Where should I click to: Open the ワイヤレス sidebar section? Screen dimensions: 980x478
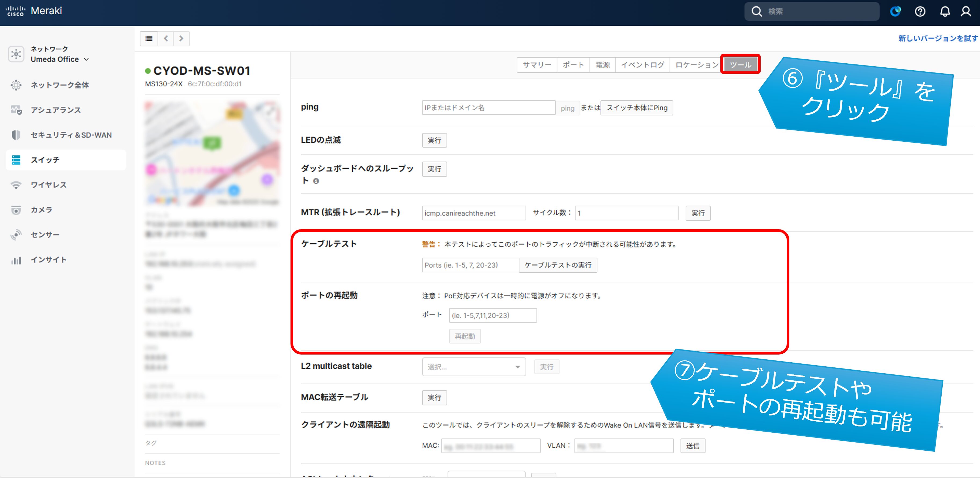tap(48, 185)
